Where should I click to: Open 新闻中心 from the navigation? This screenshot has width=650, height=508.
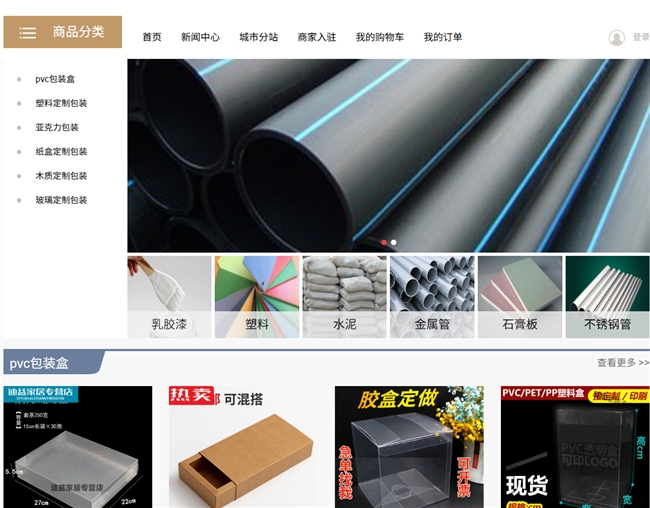pyautogui.click(x=200, y=37)
